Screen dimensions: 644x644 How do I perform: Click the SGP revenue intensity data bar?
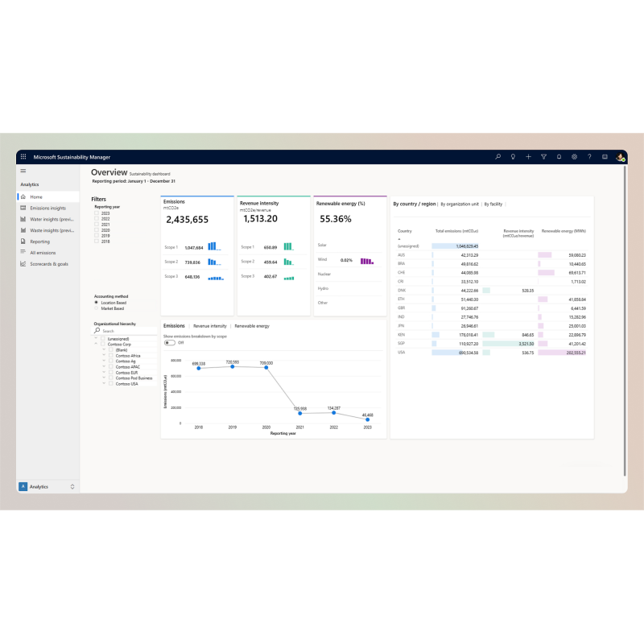509,344
